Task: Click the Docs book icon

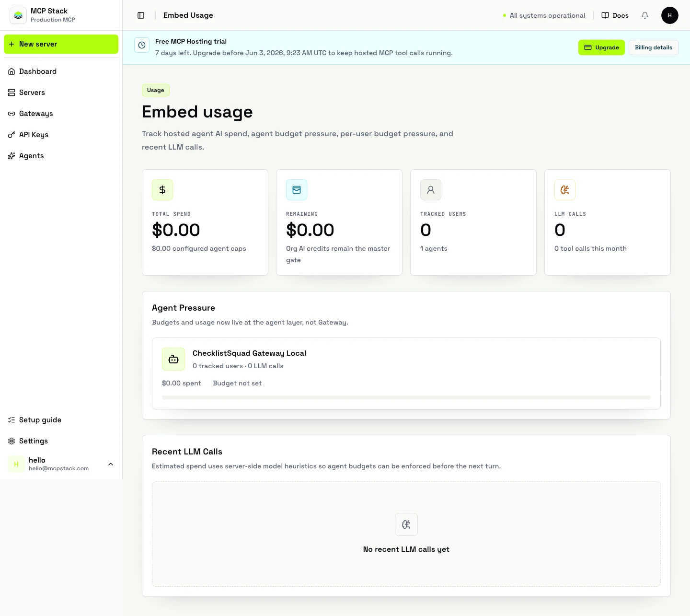Action: [x=605, y=15]
